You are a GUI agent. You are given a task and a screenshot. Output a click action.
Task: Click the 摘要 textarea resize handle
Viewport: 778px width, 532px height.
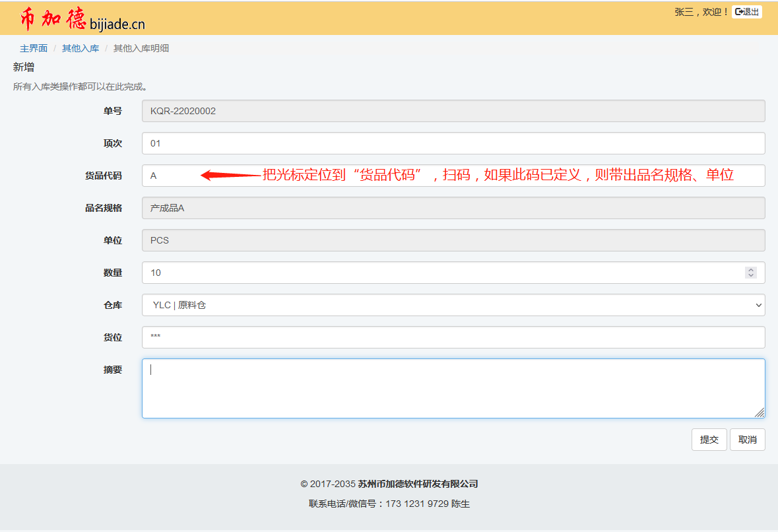[x=760, y=413]
